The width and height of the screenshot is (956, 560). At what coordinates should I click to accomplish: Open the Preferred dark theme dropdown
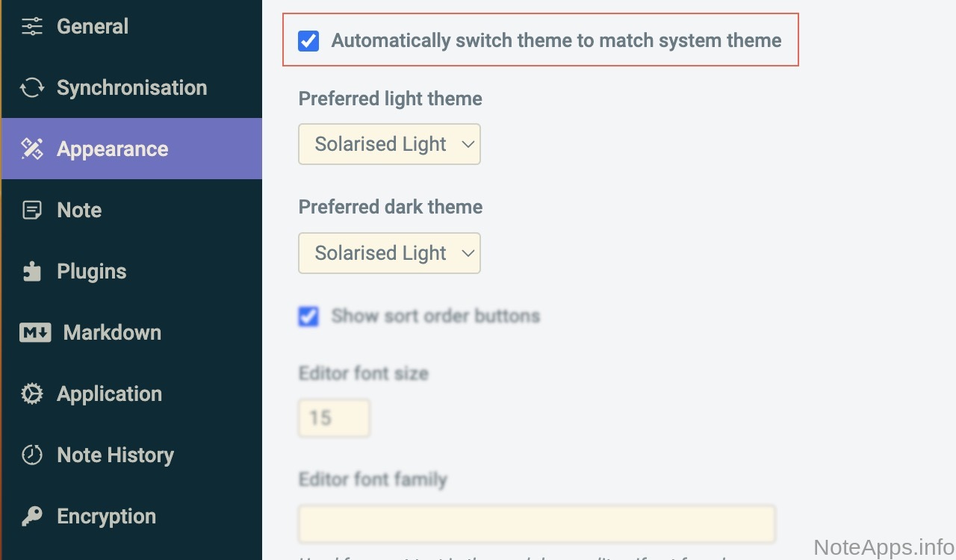(x=389, y=253)
